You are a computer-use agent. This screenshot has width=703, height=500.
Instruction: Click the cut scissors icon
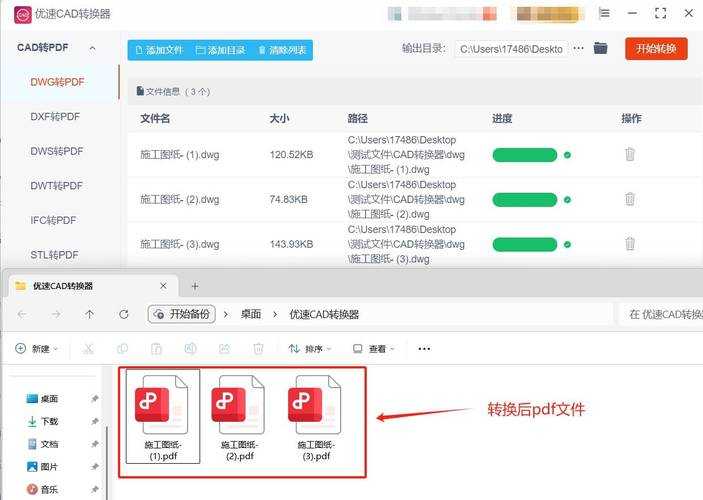tap(88, 348)
